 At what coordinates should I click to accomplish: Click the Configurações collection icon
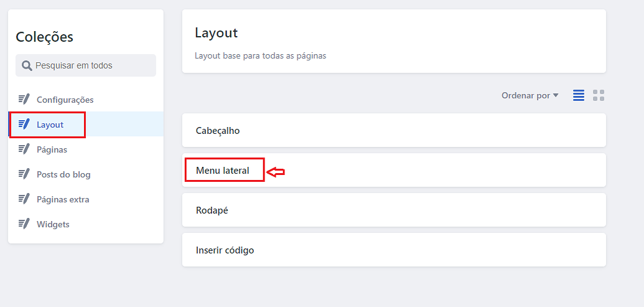(24, 99)
